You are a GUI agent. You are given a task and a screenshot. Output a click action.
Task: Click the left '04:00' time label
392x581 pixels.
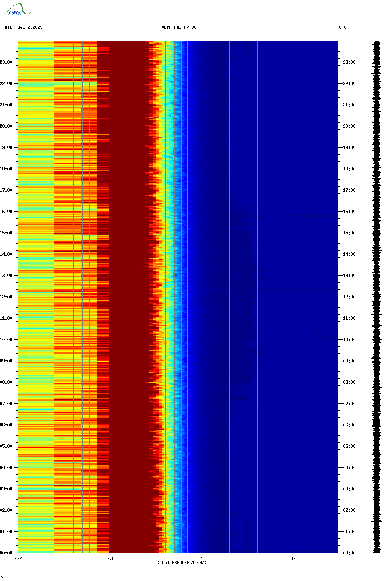pos(6,468)
